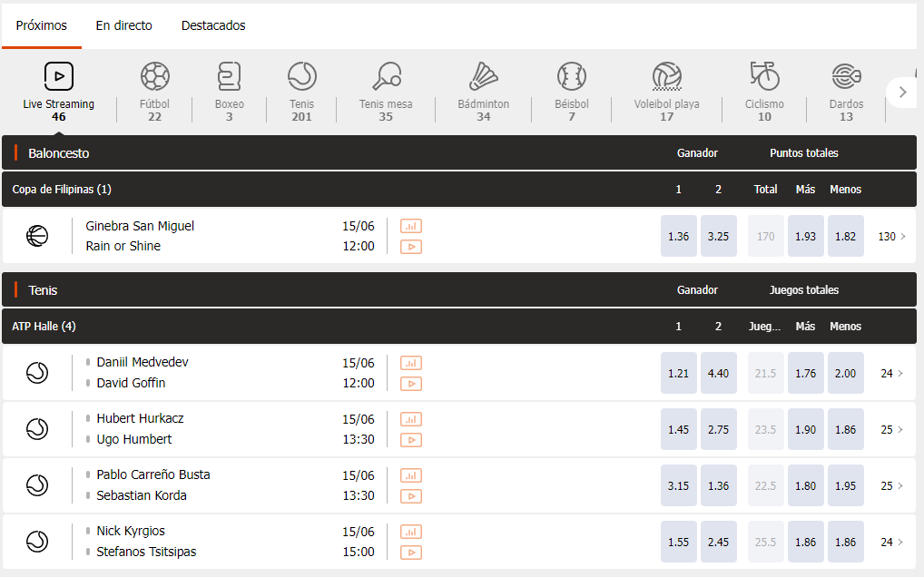Watch live stream of Kyrgios vs Tsitsipas
This screenshot has height=577, width=924.
411,553
